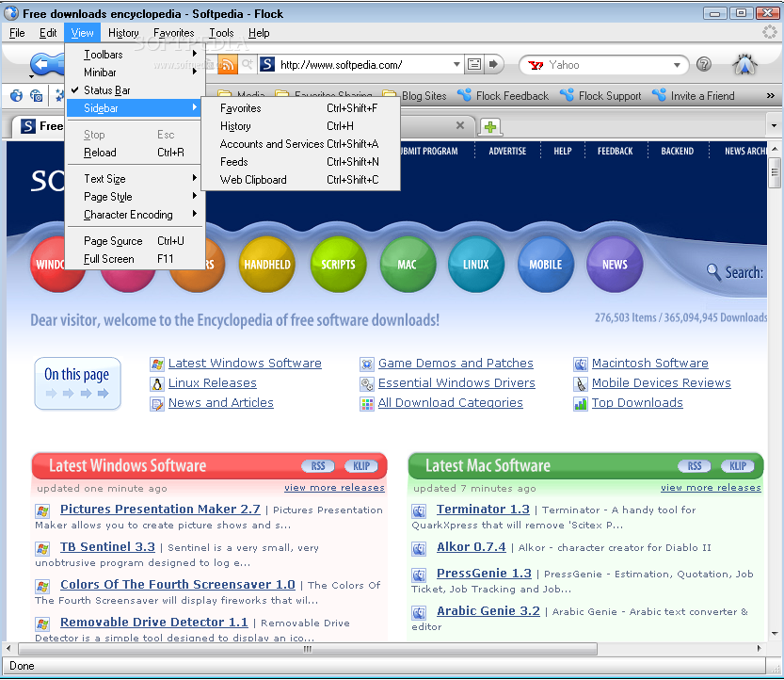Click KLIP badge in Latest Windows Software

361,466
